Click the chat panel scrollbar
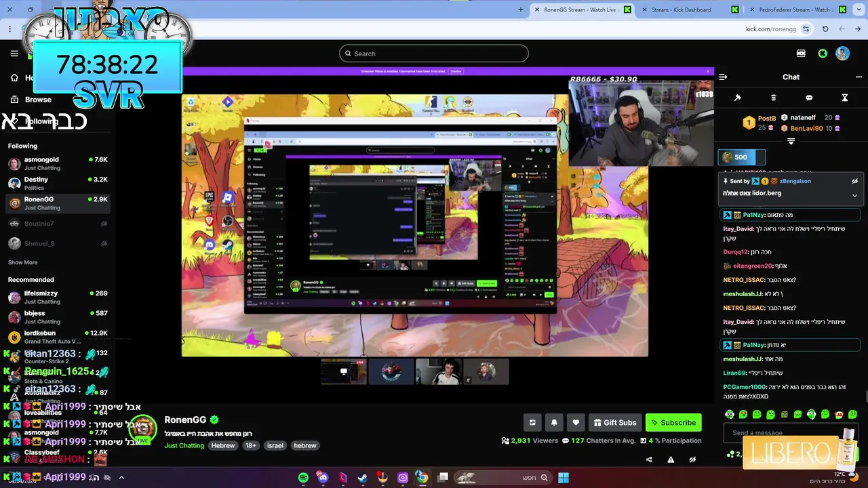 click(865, 396)
